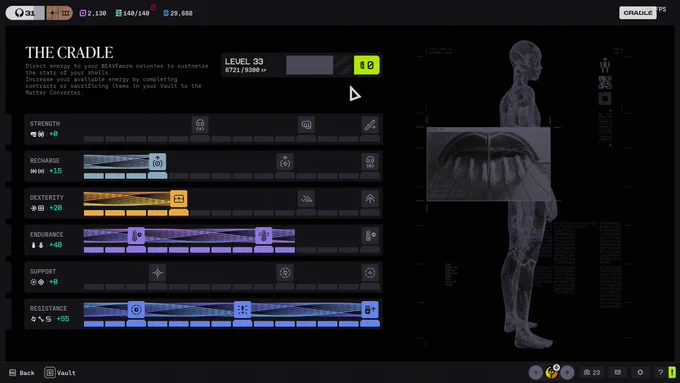Click the green exclamation notification icon
Screen dimensions: 680x383
coord(672,372)
